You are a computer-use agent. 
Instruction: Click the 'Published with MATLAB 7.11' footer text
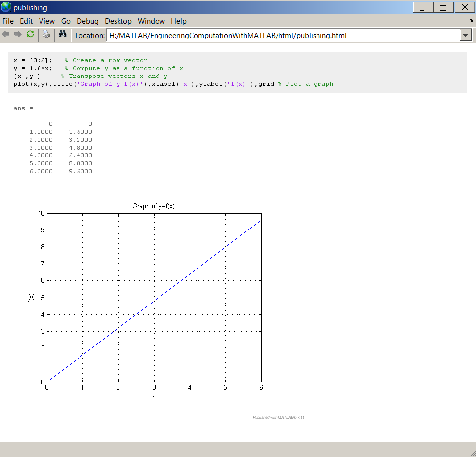point(278,417)
